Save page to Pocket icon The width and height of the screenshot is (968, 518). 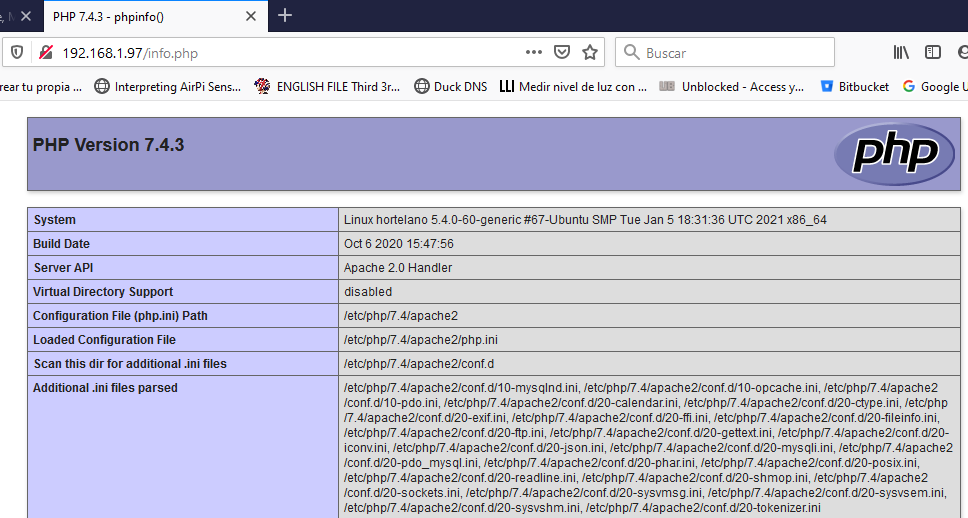click(562, 52)
